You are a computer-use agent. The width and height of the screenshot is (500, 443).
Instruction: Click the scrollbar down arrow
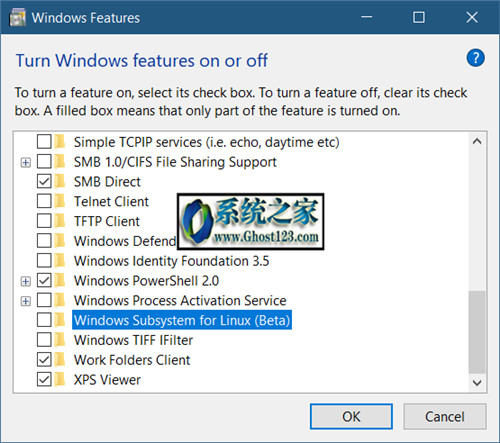click(477, 382)
